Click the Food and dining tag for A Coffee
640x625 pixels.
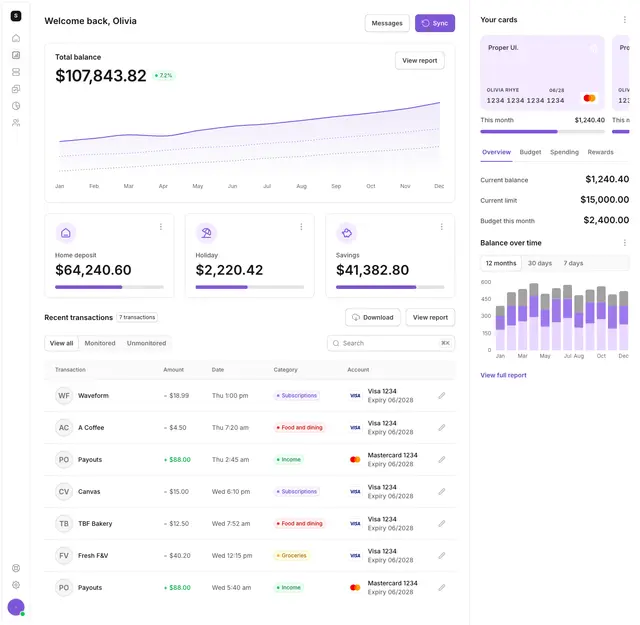click(299, 427)
